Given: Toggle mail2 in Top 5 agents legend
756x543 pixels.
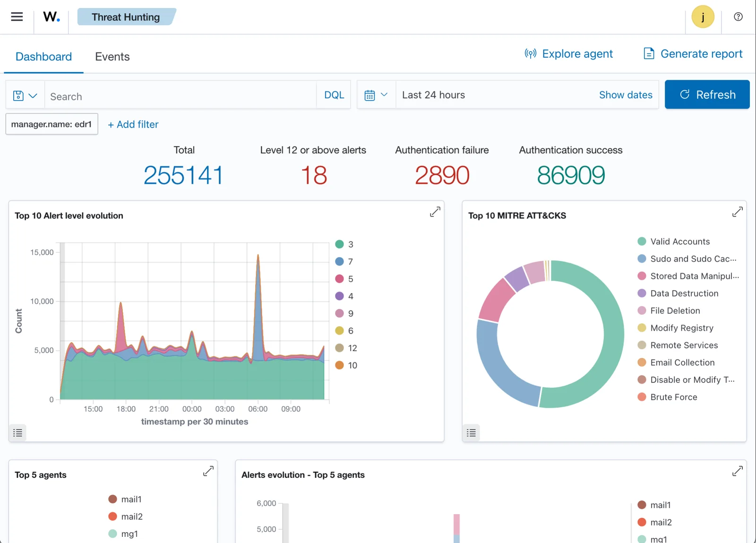Looking at the screenshot, I should (x=126, y=517).
